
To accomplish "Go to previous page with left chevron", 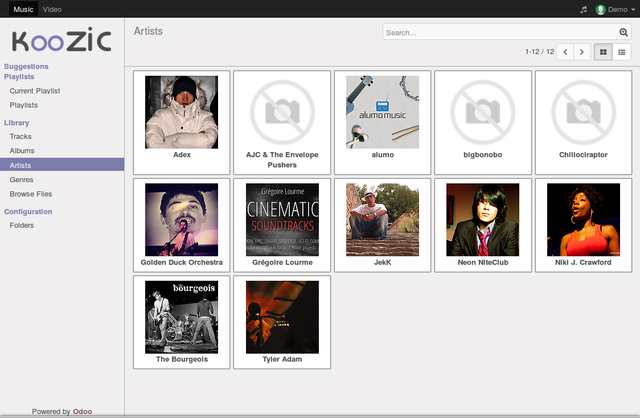I will [x=565, y=52].
